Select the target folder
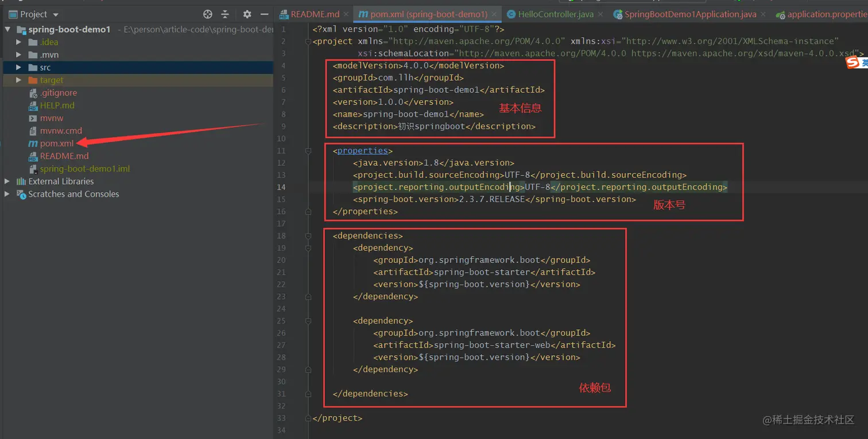Image resolution: width=868 pixels, height=439 pixels. [52, 80]
